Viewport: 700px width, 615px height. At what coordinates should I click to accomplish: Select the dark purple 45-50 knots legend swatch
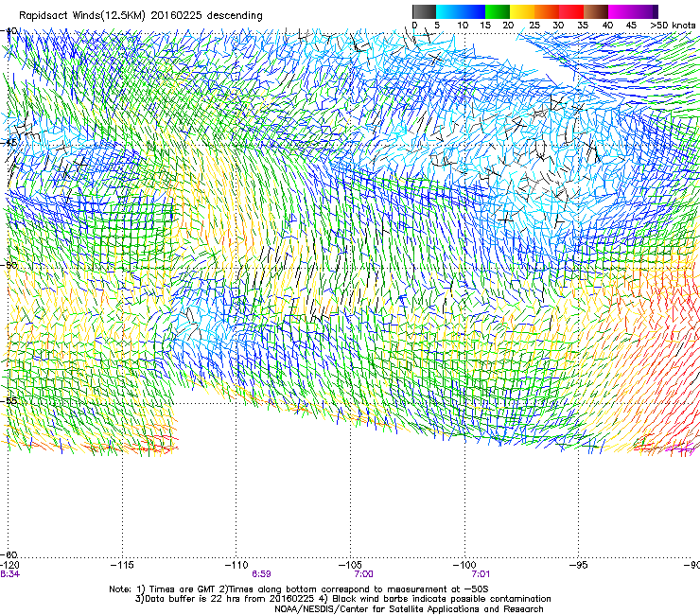point(645,11)
